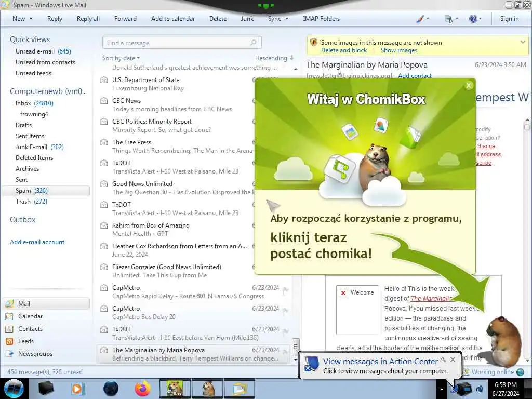Click Add to calendar
The width and height of the screenshot is (532, 399).
tap(173, 19)
